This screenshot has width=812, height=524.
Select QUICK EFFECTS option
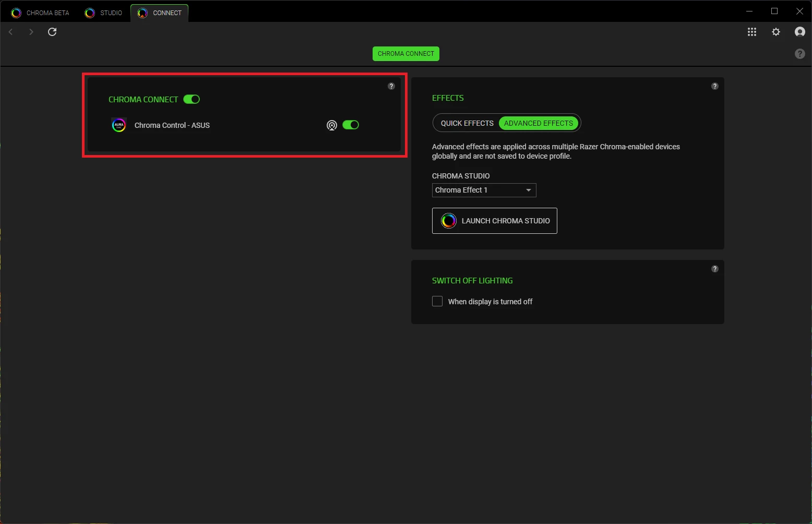coord(467,123)
